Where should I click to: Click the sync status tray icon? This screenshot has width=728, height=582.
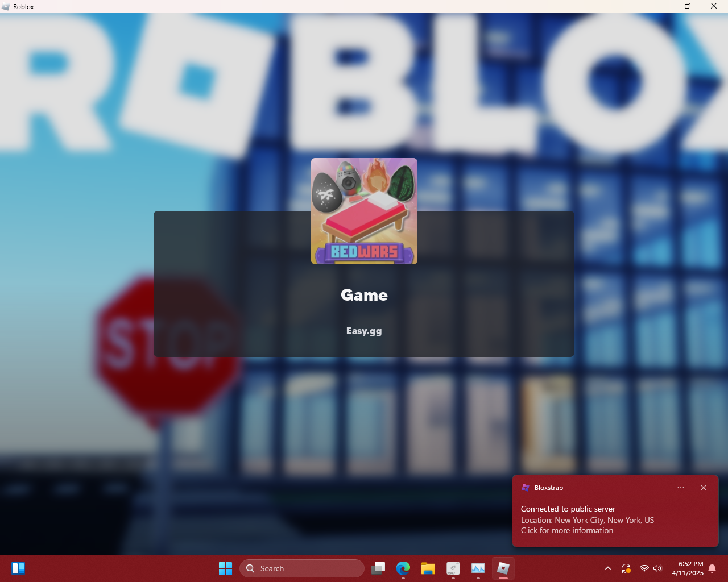pos(626,568)
